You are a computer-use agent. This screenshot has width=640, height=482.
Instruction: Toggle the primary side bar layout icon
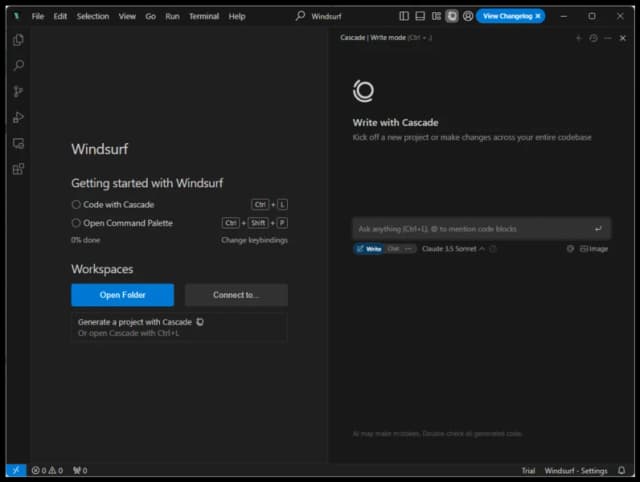[x=404, y=16]
